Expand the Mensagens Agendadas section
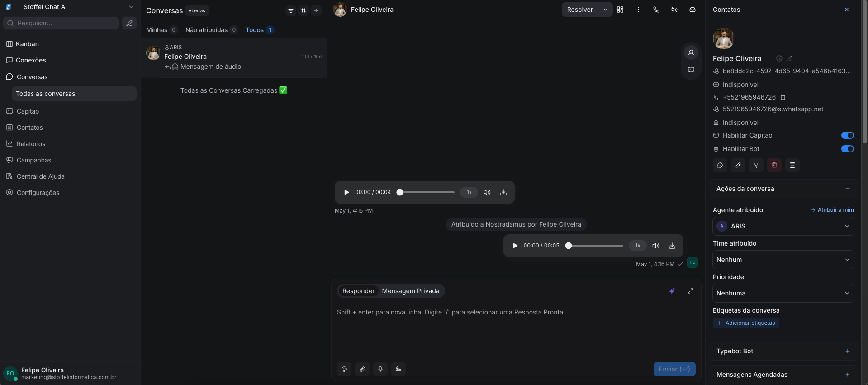 (848, 375)
